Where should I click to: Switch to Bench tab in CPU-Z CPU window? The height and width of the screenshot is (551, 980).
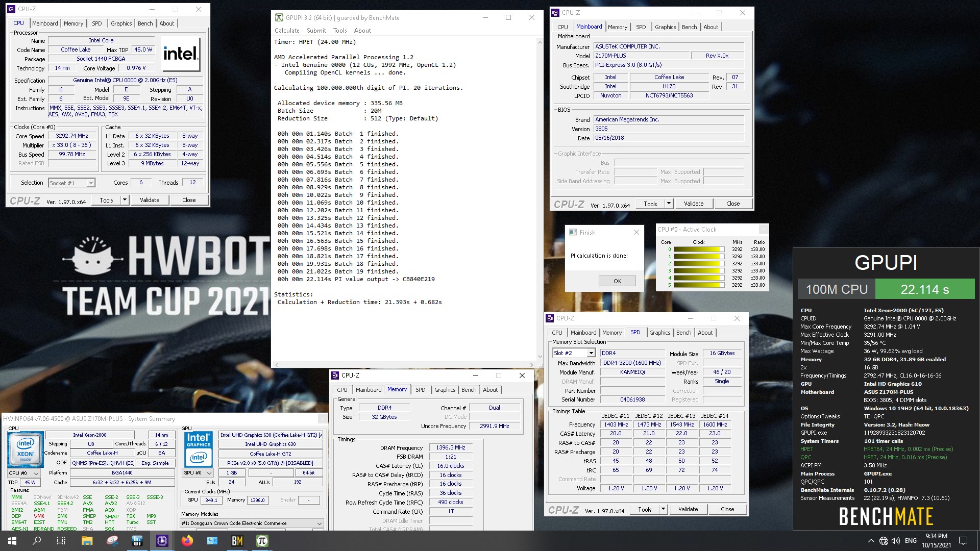pyautogui.click(x=145, y=23)
